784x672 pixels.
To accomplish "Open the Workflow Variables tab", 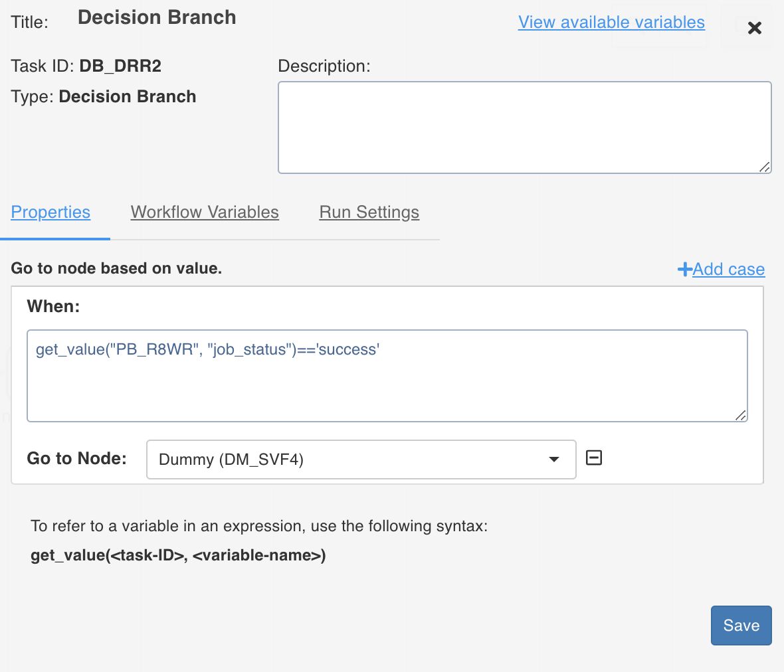I will click(205, 212).
